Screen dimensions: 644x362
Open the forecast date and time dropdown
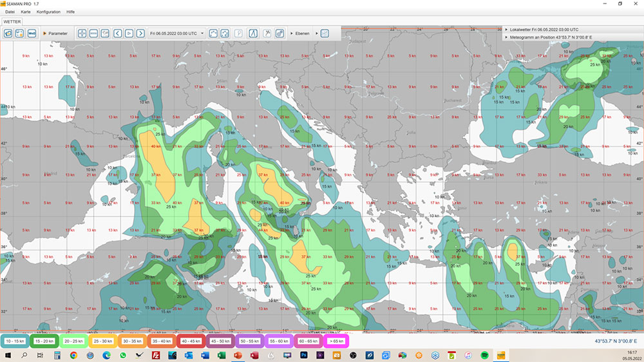click(x=176, y=33)
